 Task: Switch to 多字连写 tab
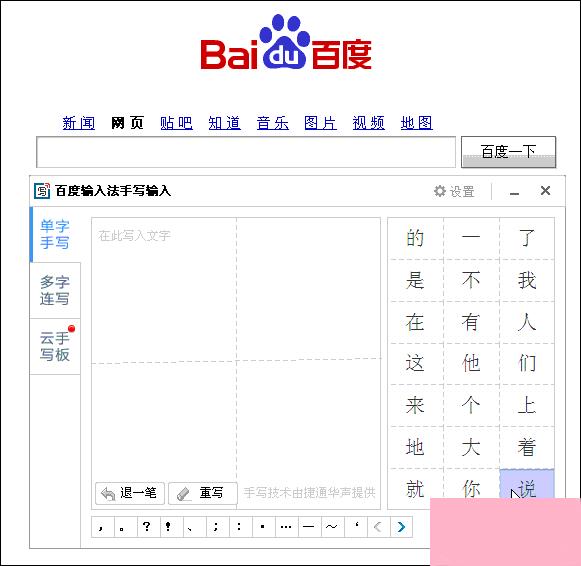(55, 290)
